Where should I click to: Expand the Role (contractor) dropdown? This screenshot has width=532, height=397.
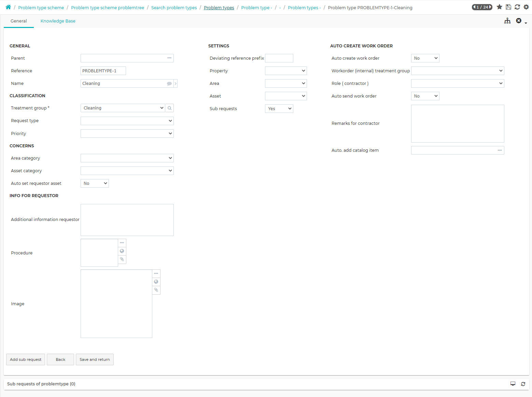click(458, 84)
